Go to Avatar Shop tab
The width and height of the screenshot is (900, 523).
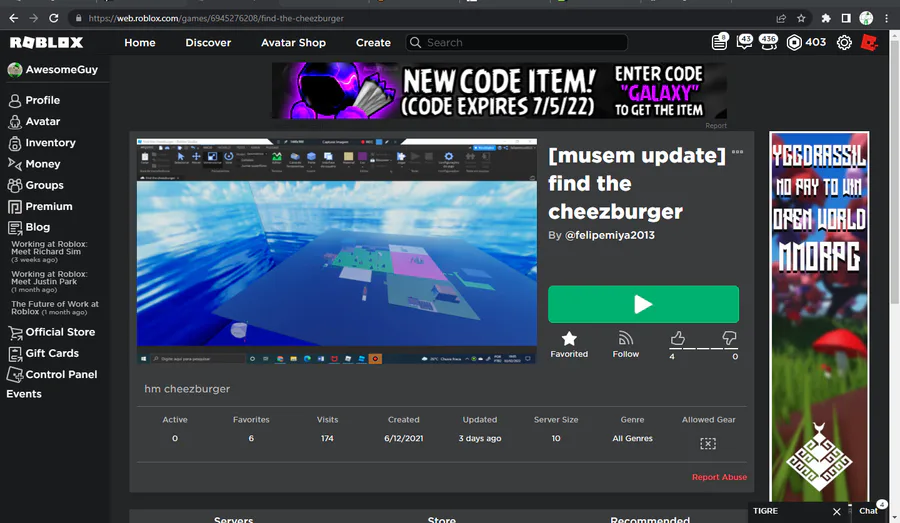coord(293,42)
